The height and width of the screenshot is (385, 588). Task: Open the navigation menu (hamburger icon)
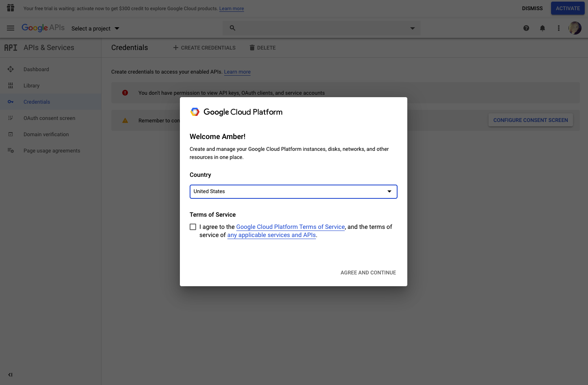[x=11, y=28]
